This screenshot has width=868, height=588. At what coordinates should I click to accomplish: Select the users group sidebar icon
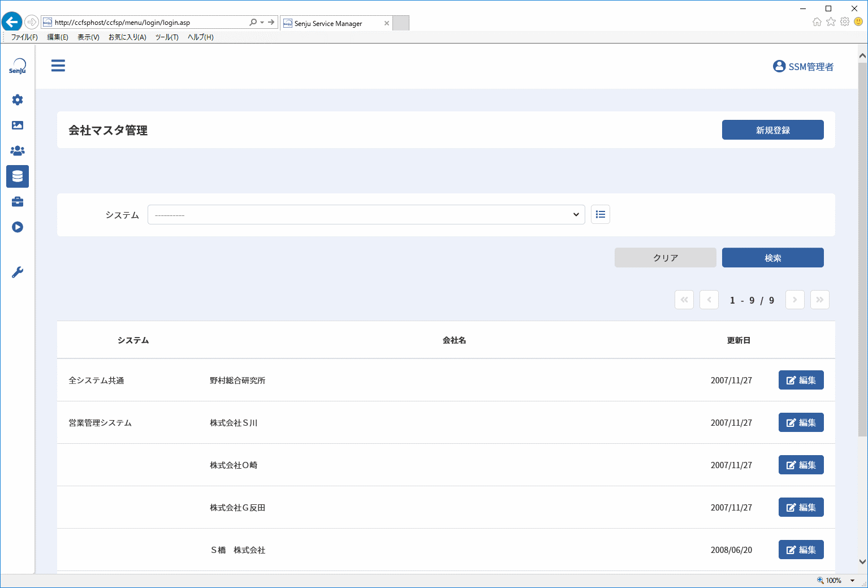tap(18, 151)
